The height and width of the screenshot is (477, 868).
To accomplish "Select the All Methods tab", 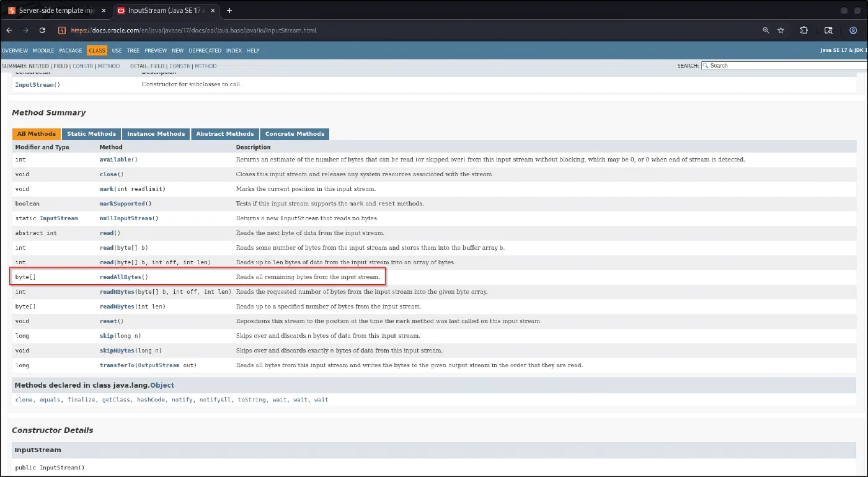I will [x=37, y=134].
